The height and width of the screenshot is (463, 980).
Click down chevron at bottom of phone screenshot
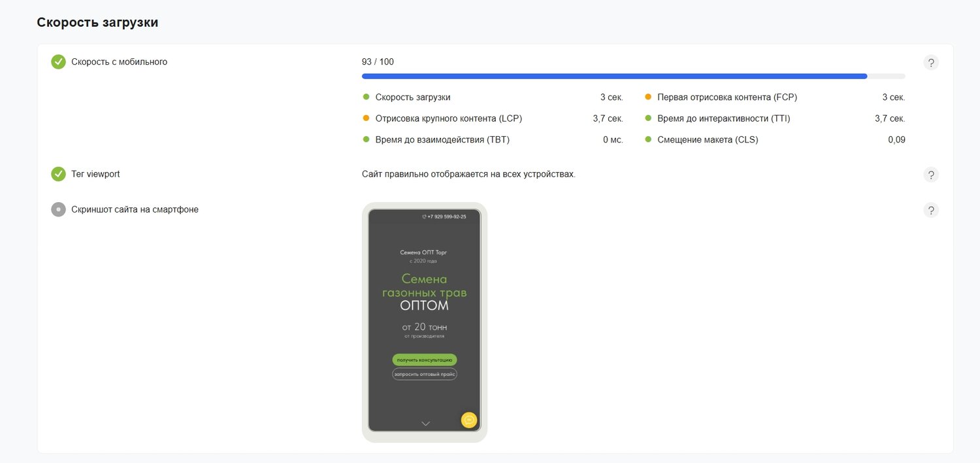coord(425,424)
